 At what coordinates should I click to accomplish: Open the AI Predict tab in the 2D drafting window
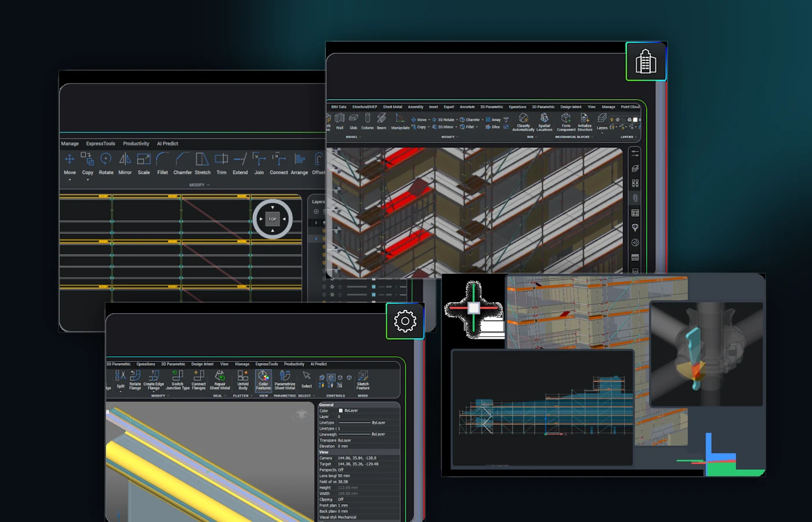(168, 143)
